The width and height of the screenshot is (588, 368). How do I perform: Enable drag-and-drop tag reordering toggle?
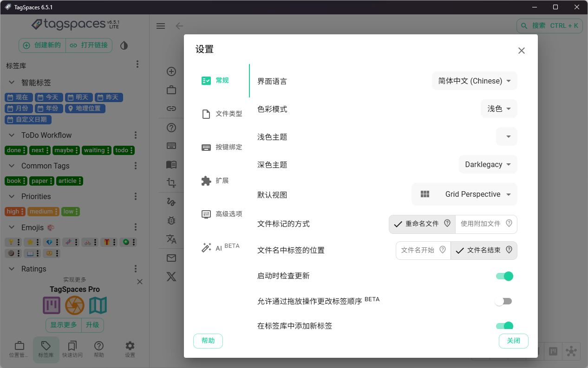click(504, 301)
